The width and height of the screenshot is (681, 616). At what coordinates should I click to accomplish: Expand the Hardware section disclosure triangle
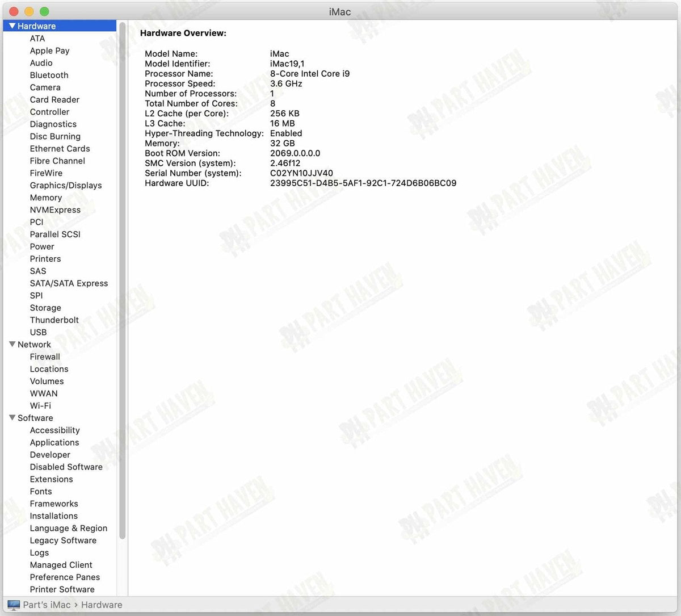(12, 26)
